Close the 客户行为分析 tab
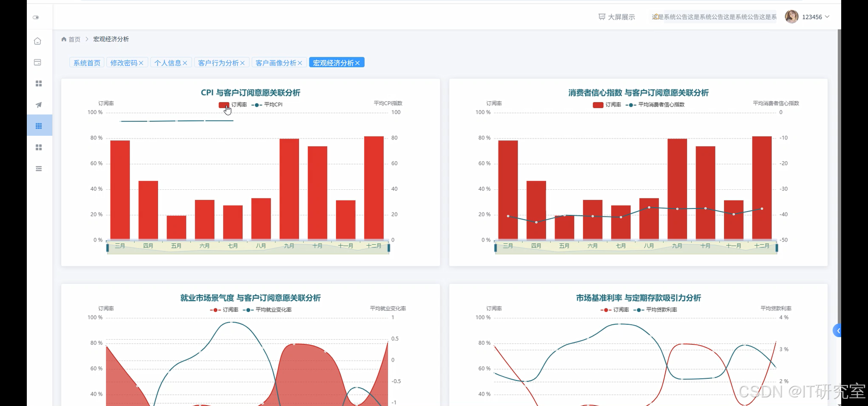This screenshot has height=406, width=868. tap(243, 63)
